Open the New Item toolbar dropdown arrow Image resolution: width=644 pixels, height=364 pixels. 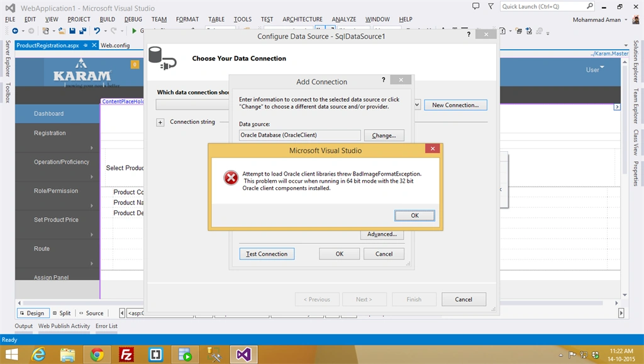point(53,31)
